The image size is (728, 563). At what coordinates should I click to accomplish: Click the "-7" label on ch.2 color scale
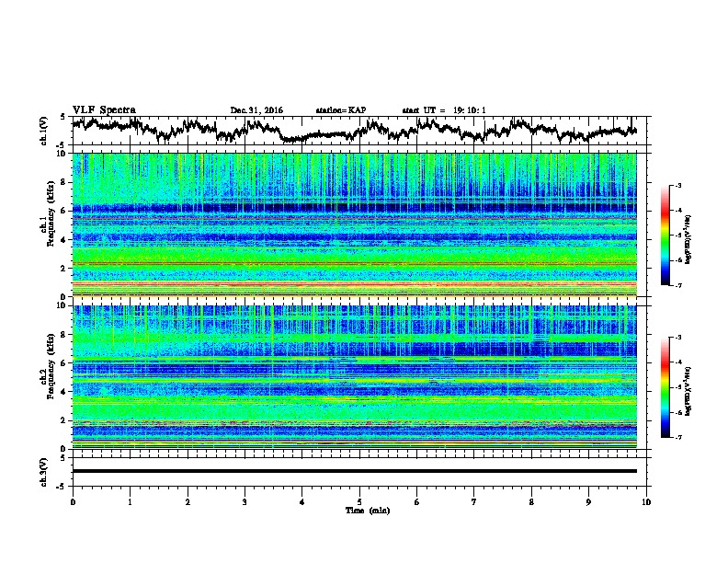coord(678,438)
